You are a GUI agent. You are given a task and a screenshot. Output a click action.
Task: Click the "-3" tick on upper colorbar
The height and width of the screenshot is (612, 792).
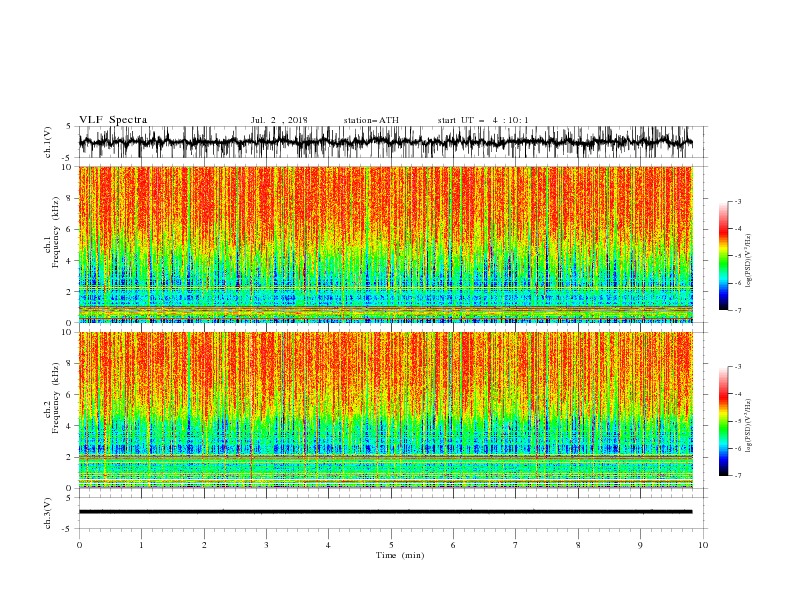click(x=737, y=201)
